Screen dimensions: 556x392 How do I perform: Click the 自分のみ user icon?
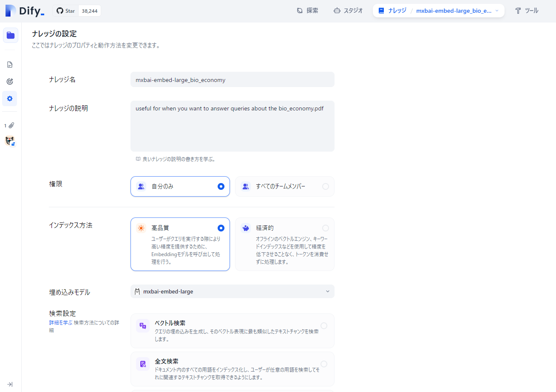(141, 186)
